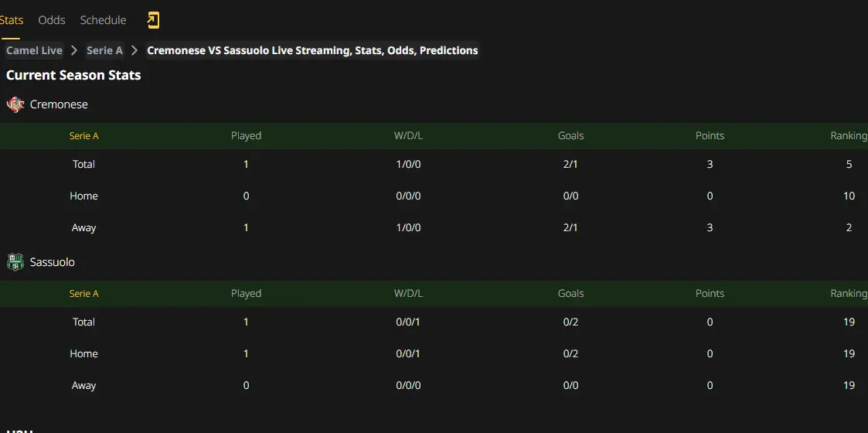The height and width of the screenshot is (433, 868).
Task: Click the Points header in Sassuolo table
Action: coord(710,294)
